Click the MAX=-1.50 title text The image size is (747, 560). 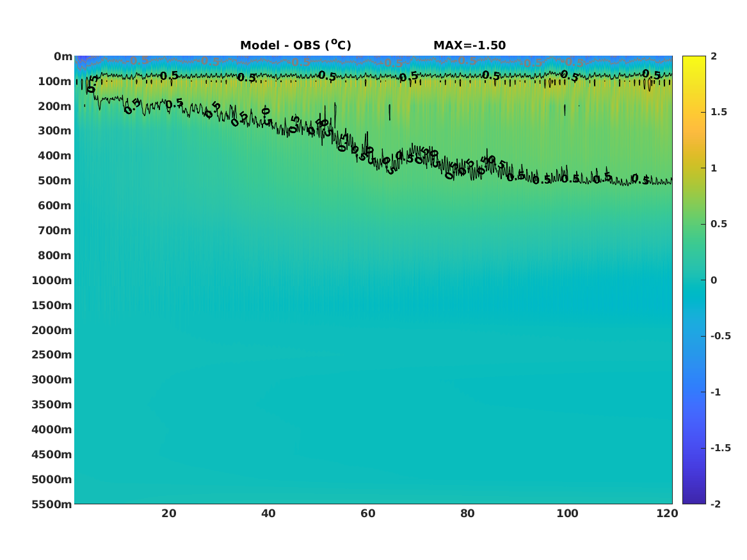[x=470, y=45]
